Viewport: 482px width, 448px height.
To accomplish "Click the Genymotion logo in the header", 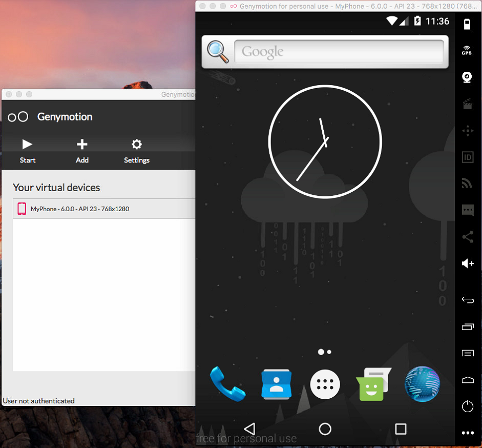I will [18, 117].
